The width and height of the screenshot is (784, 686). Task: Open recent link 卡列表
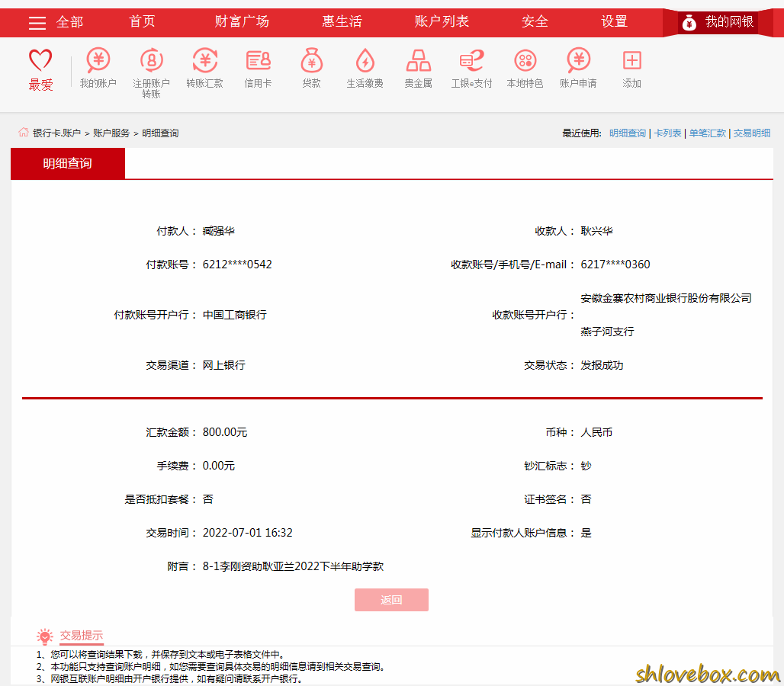coord(667,133)
